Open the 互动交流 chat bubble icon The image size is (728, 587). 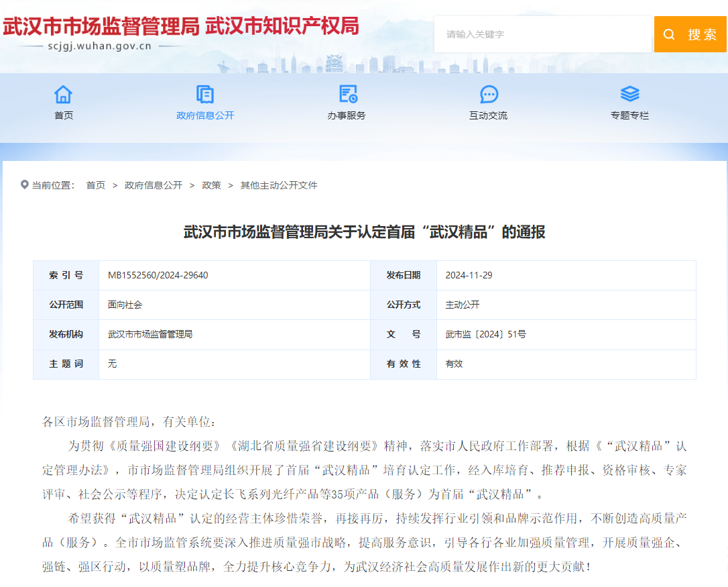tap(488, 95)
